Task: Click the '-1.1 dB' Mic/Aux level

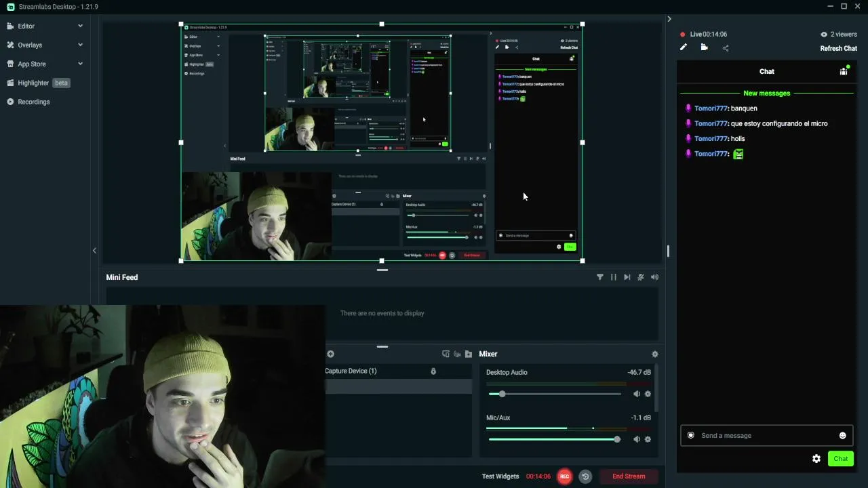Action: (641, 418)
